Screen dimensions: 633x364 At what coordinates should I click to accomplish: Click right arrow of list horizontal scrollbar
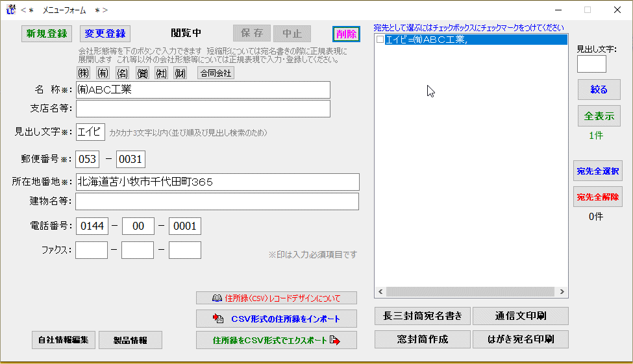tap(563, 292)
